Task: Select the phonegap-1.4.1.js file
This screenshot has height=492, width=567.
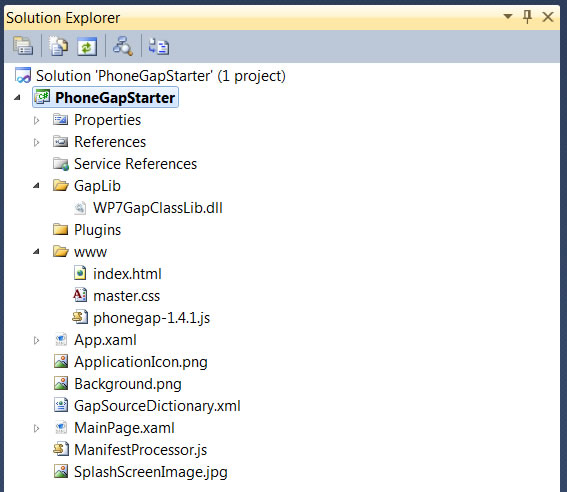Action: pyautogui.click(x=152, y=318)
